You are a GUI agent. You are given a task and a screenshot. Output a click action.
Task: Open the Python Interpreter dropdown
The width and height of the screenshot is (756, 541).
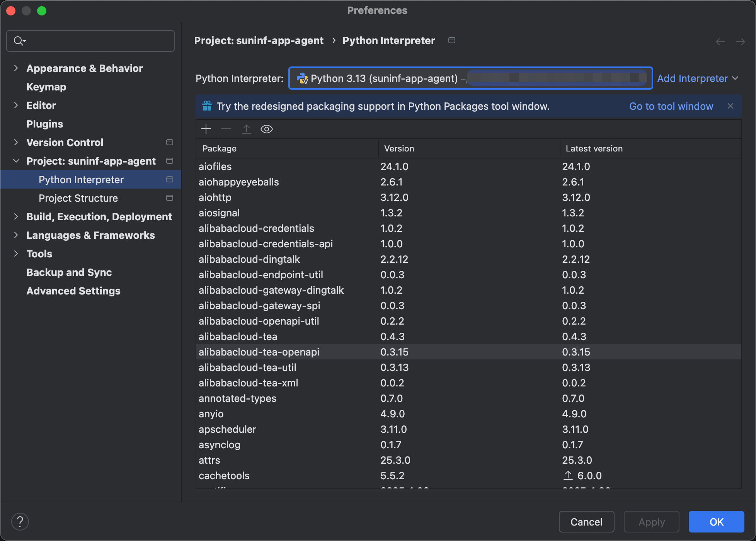point(470,78)
